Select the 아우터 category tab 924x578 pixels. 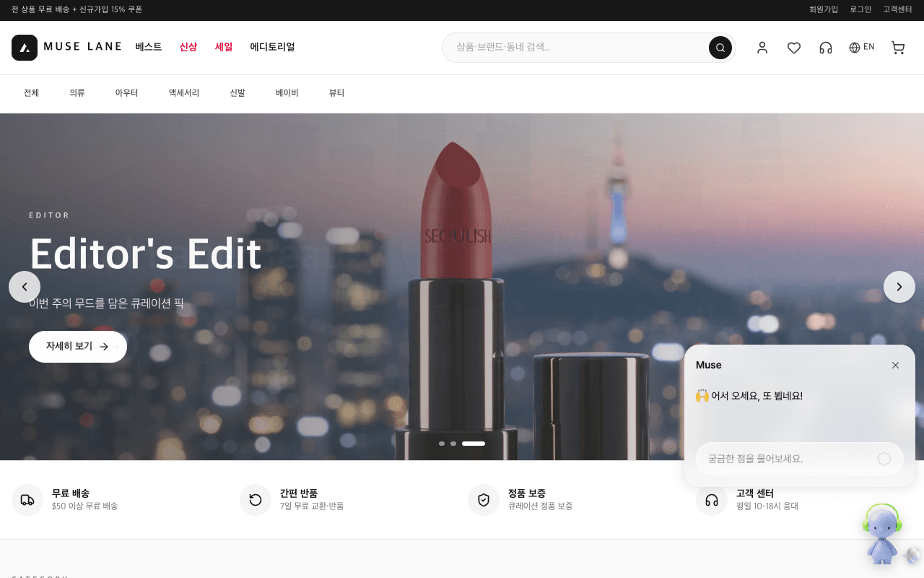[127, 93]
